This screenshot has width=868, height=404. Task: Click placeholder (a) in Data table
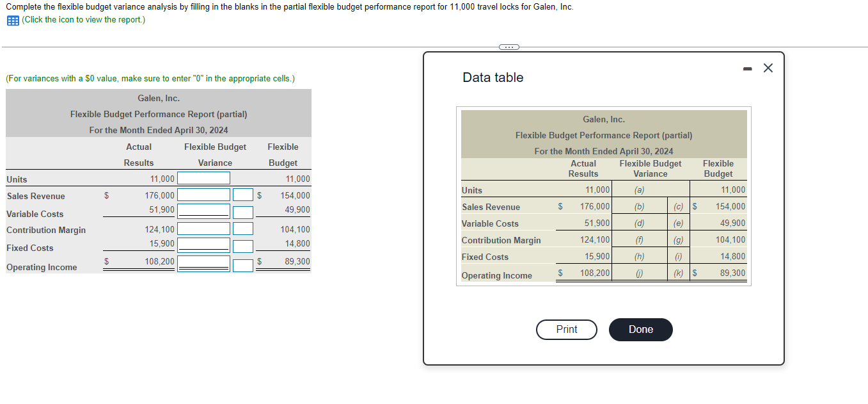[x=639, y=190]
